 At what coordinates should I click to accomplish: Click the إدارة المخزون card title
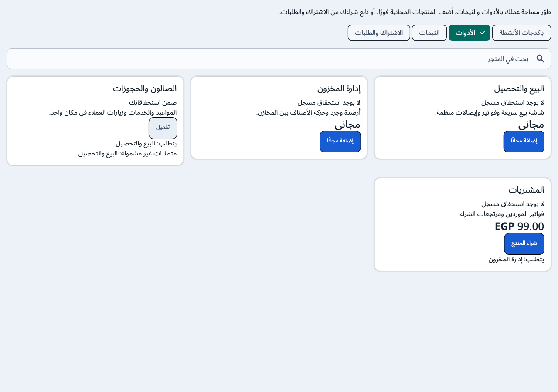click(x=339, y=88)
